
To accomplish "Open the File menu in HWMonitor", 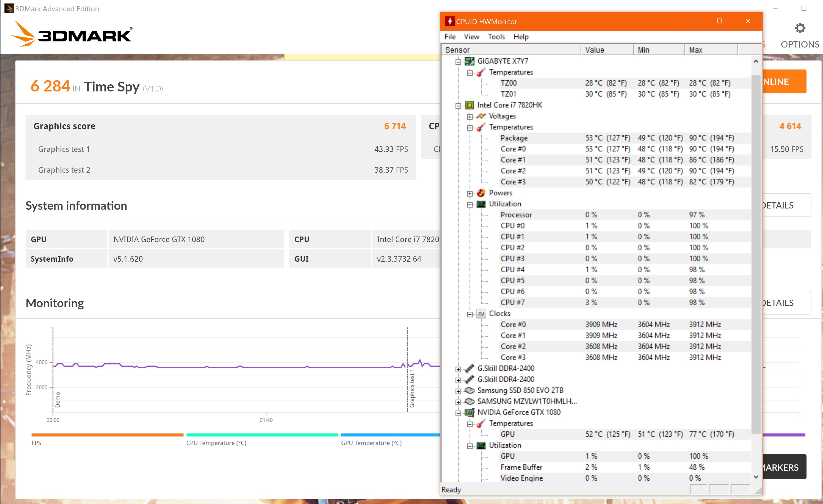I will pyautogui.click(x=450, y=37).
